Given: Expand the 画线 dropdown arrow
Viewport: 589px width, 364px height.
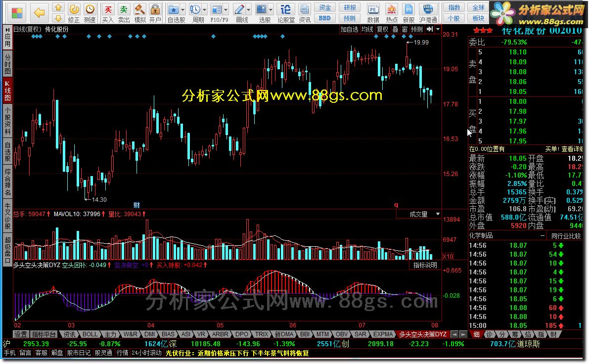Looking at the screenshot, I should [249, 10].
